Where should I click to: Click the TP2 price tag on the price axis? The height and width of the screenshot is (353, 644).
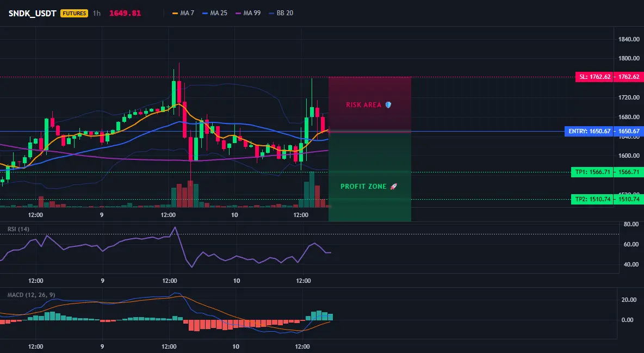click(629, 199)
